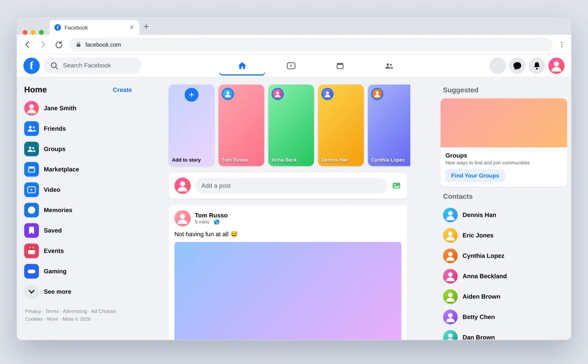Viewport: 588px width, 364px height.
Task: Click the public globe icon on Tom's post
Action: [217, 222]
